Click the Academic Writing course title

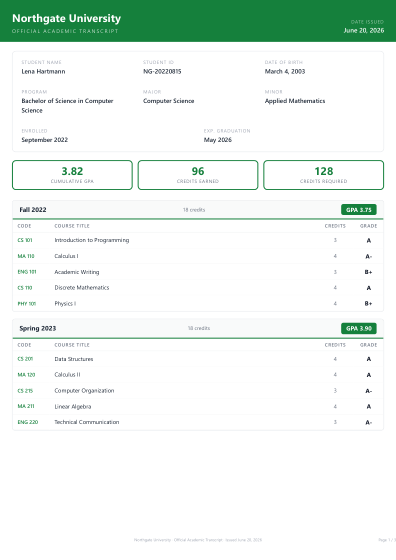click(77, 272)
